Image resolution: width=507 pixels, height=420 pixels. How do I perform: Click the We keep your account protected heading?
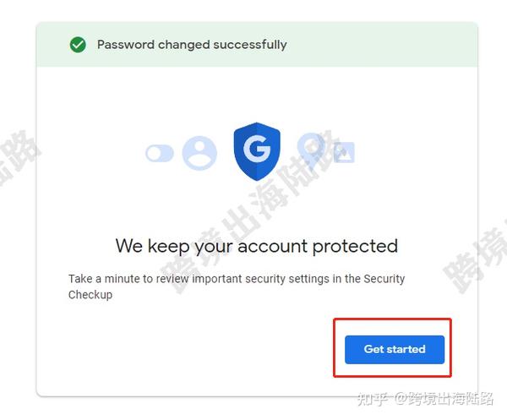(x=257, y=247)
